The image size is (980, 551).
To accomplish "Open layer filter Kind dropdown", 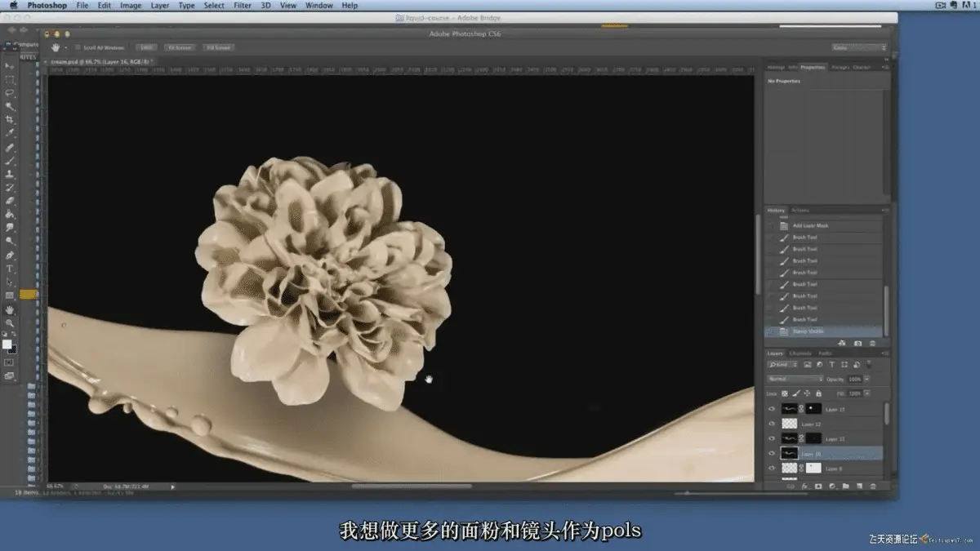I will (x=782, y=364).
